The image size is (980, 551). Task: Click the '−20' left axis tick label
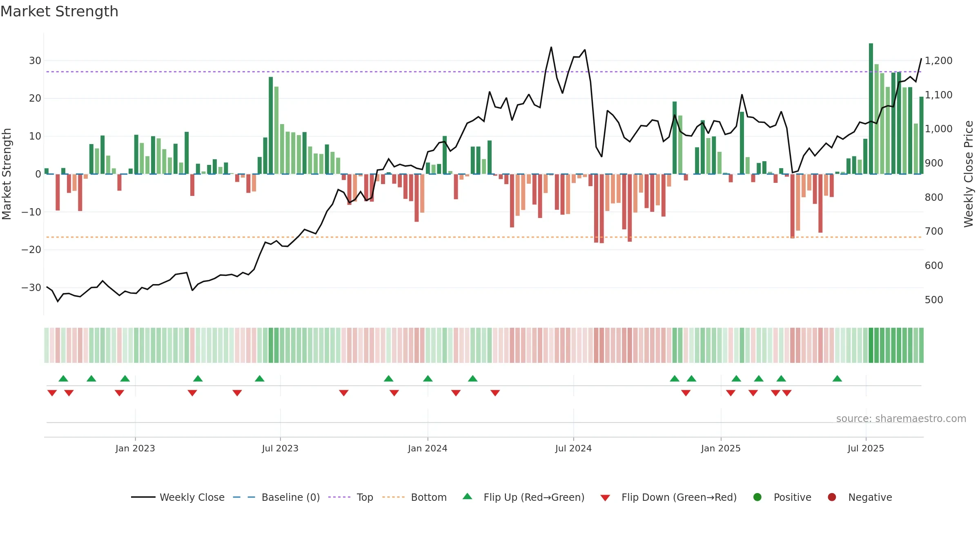[31, 250]
